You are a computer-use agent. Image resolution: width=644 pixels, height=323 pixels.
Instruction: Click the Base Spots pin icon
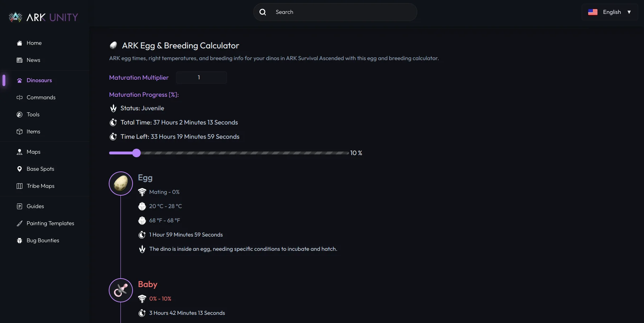point(20,169)
